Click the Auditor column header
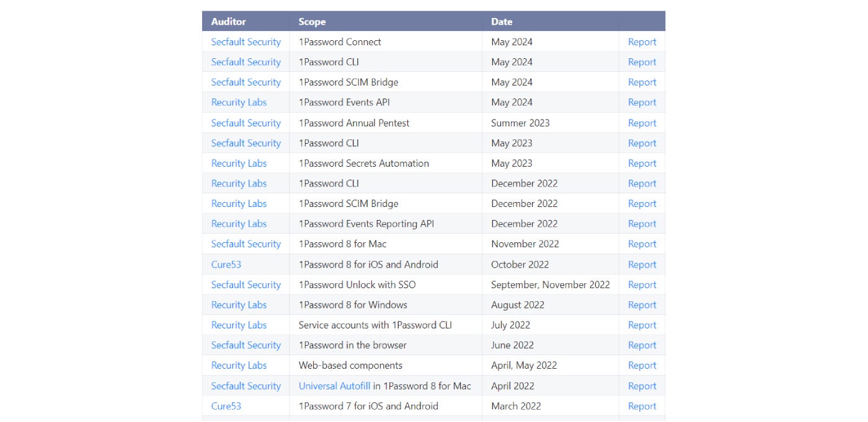 tap(246, 21)
